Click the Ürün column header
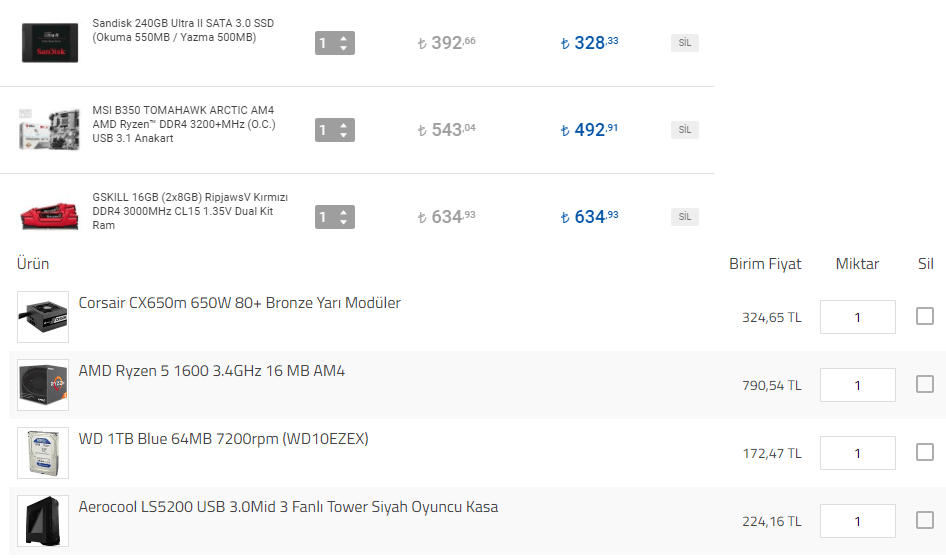Screen dimensions: 946x558 (x=33, y=264)
